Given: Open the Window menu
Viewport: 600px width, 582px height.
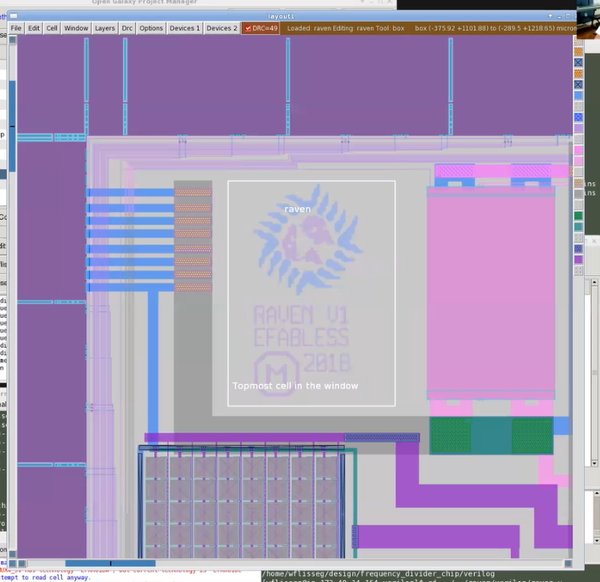Looking at the screenshot, I should pos(76,28).
